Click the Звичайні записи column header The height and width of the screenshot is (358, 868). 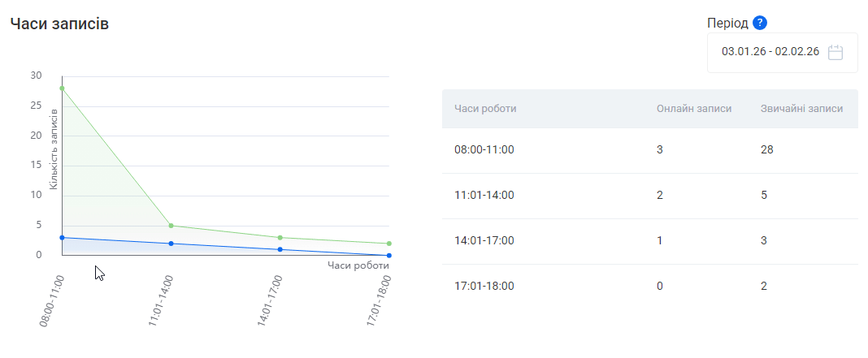point(801,109)
